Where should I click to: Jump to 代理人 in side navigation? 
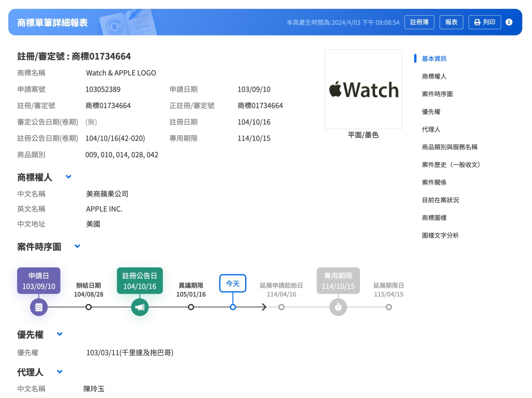coord(431,130)
